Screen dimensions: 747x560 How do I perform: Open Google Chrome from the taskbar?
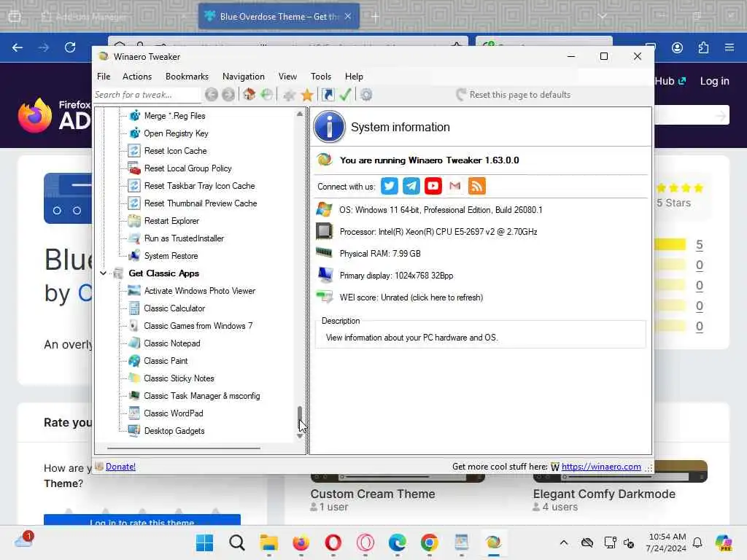[429, 542]
